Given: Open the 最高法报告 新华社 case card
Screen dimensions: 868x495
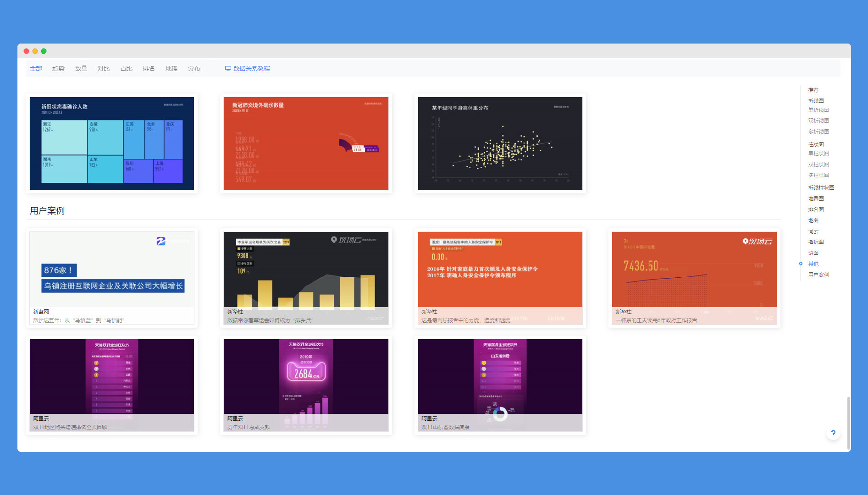Looking at the screenshot, I should (x=500, y=278).
